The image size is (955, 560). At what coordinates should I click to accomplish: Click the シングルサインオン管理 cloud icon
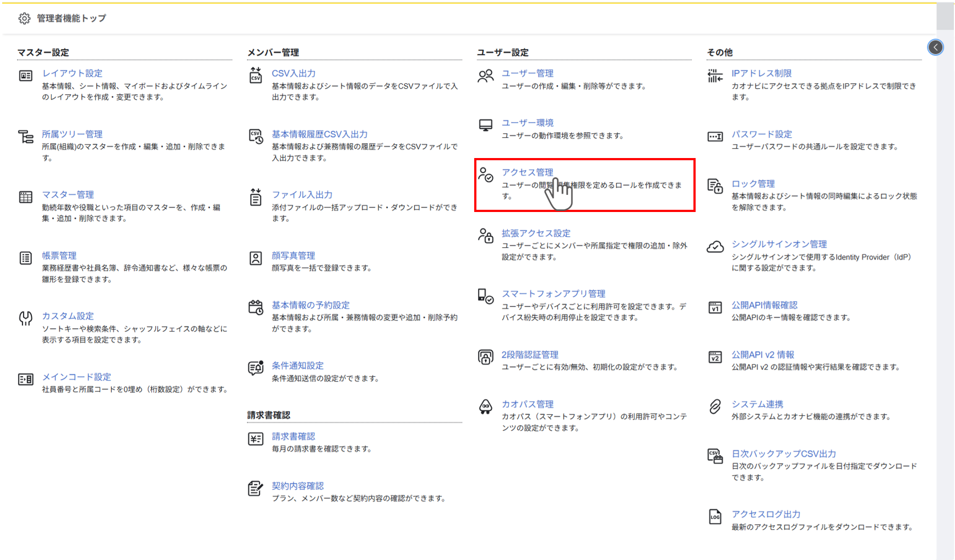coord(716,246)
